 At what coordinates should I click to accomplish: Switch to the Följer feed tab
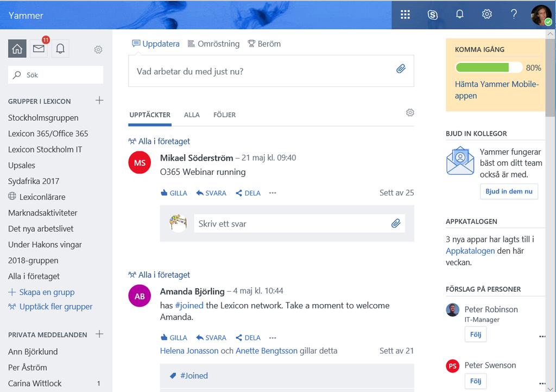(224, 115)
